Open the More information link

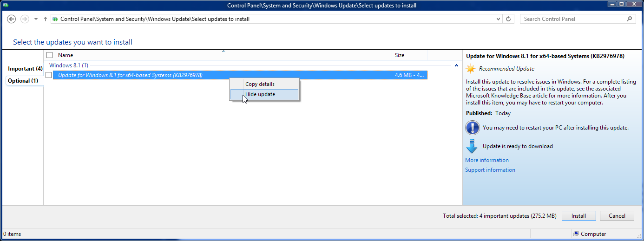[486, 160]
